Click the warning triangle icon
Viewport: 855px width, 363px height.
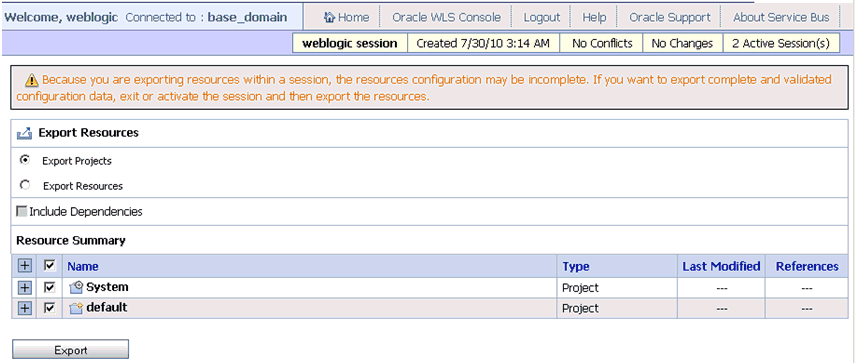(x=32, y=81)
